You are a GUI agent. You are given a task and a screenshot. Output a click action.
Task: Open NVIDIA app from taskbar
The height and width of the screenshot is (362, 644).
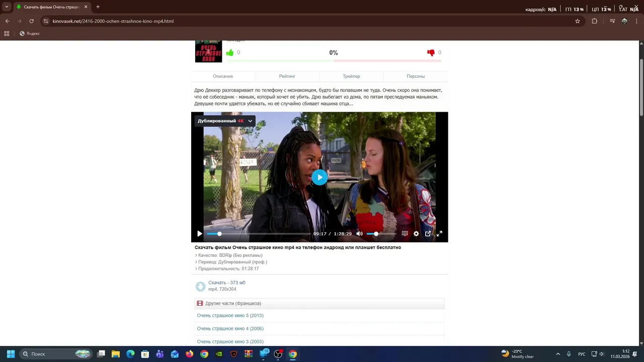tap(219, 354)
